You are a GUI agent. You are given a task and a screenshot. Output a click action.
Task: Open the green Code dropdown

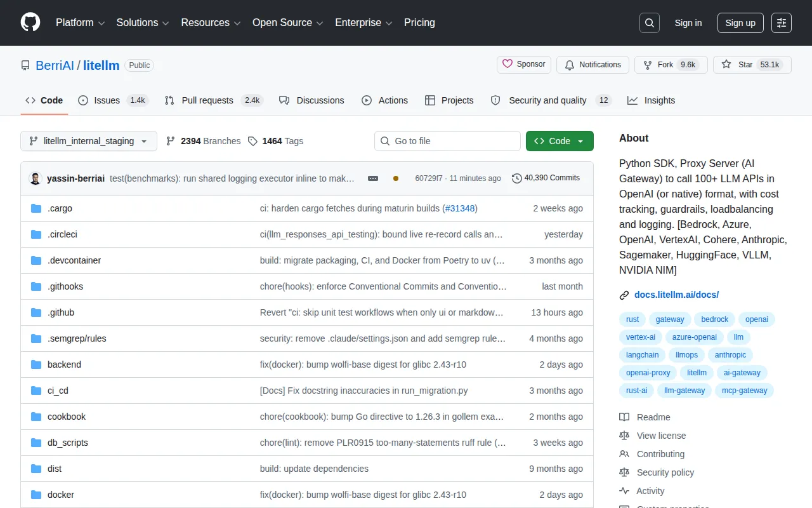point(560,141)
